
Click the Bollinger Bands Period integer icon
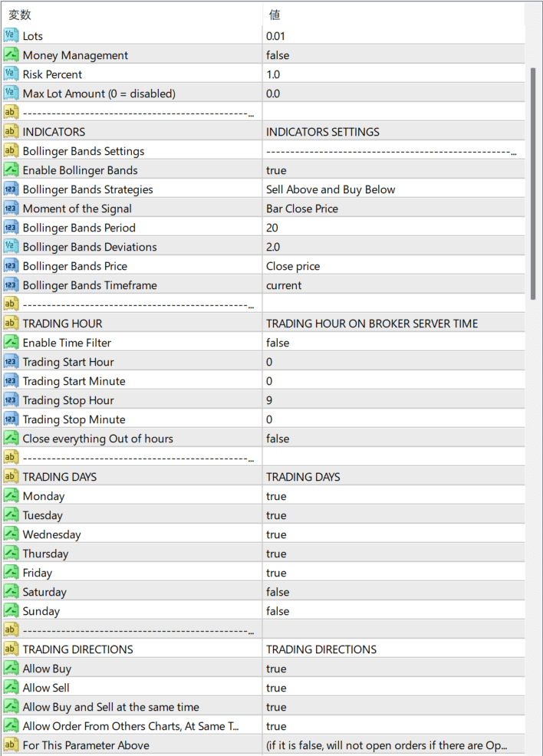click(x=11, y=228)
